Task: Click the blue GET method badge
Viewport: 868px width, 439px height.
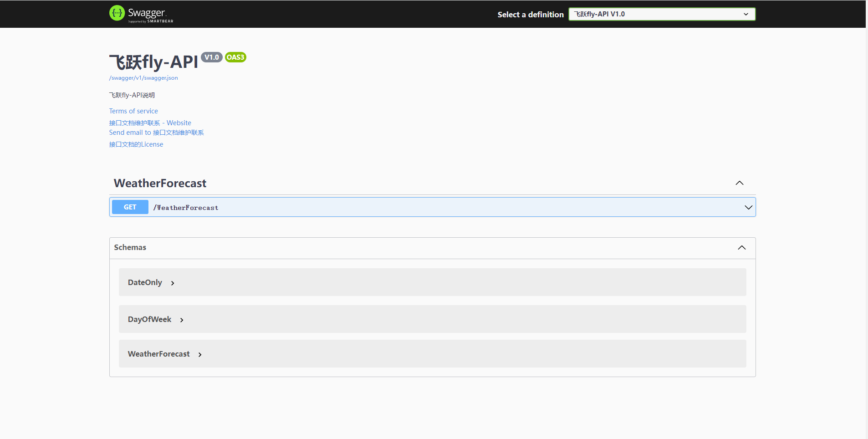Action: tap(130, 207)
